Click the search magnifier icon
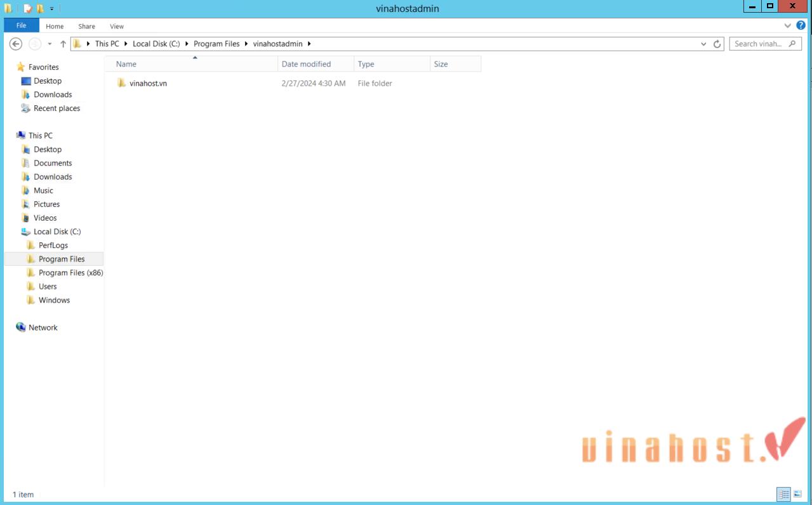The width and height of the screenshot is (812, 505). [792, 44]
